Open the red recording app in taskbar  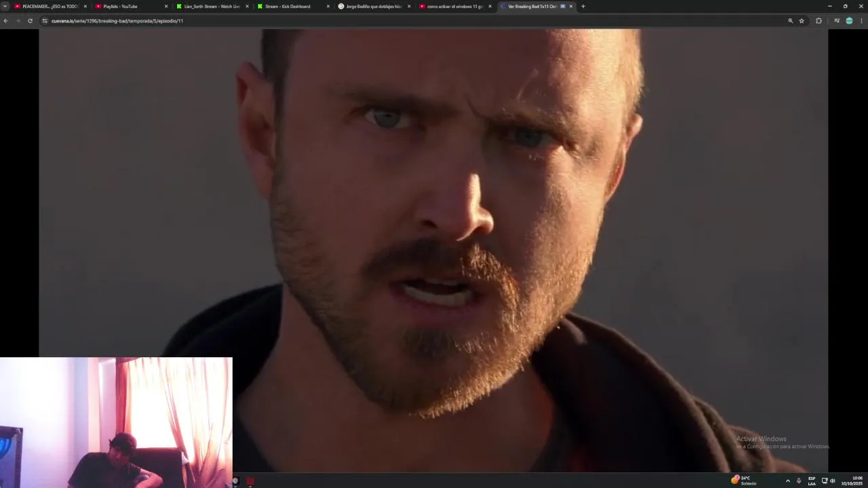point(250,481)
